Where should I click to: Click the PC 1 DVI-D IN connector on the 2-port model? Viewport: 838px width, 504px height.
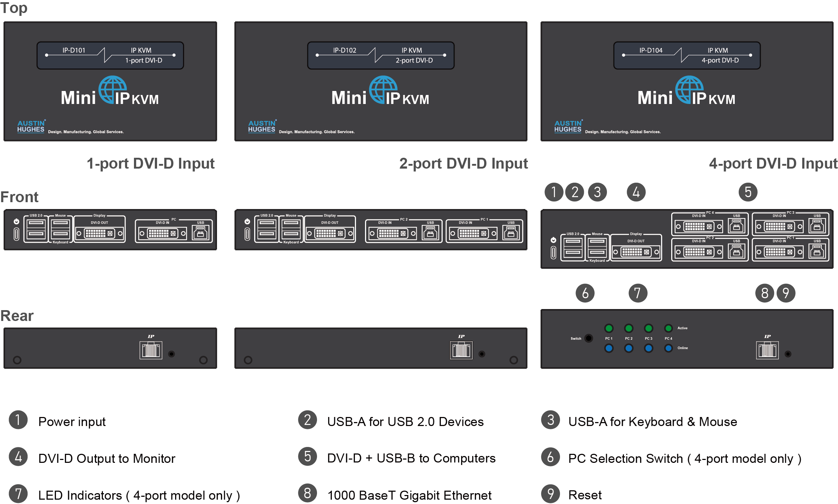[473, 233]
